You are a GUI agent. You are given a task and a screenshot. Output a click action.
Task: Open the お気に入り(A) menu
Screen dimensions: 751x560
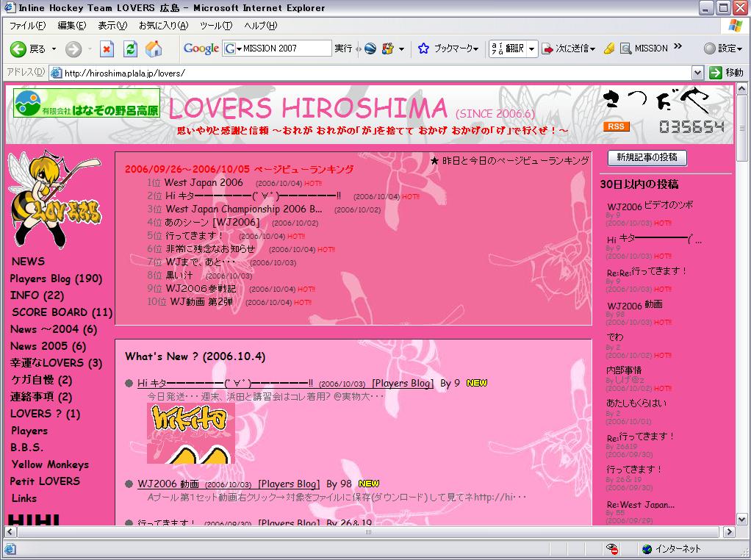(x=163, y=26)
